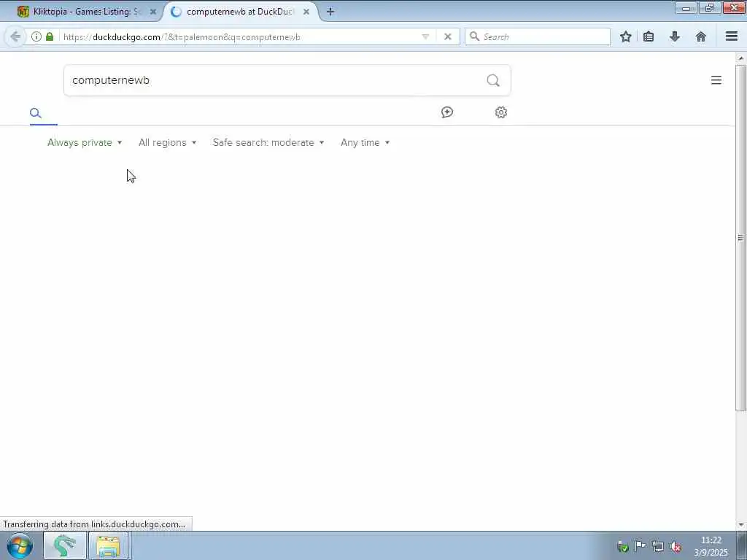Open the DuckDuckGo page side menu icon
This screenshot has width=747, height=560.
click(716, 80)
